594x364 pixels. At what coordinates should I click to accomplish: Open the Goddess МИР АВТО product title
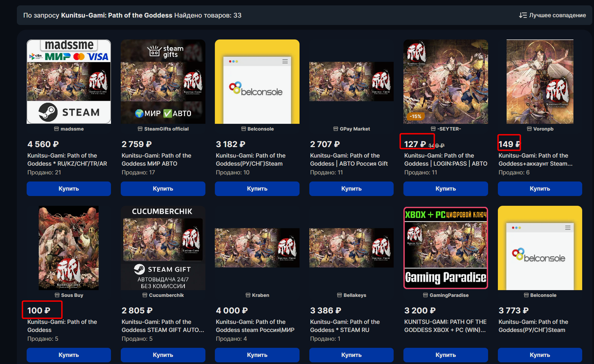[x=157, y=160]
